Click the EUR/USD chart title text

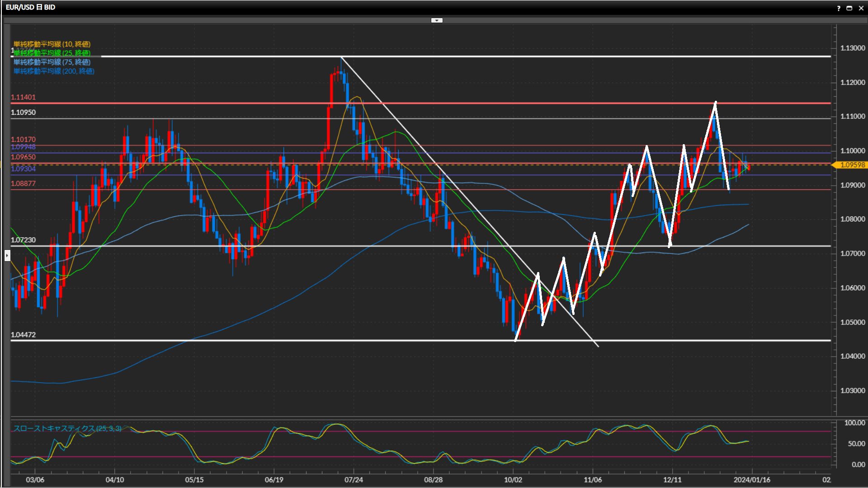[30, 8]
